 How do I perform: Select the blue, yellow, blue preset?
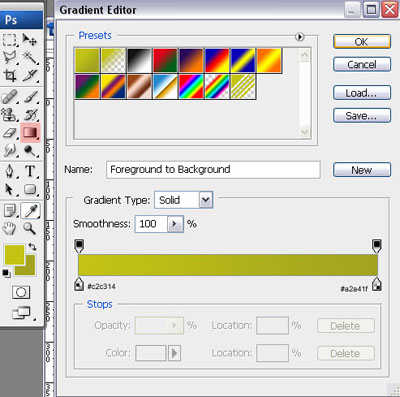[243, 60]
